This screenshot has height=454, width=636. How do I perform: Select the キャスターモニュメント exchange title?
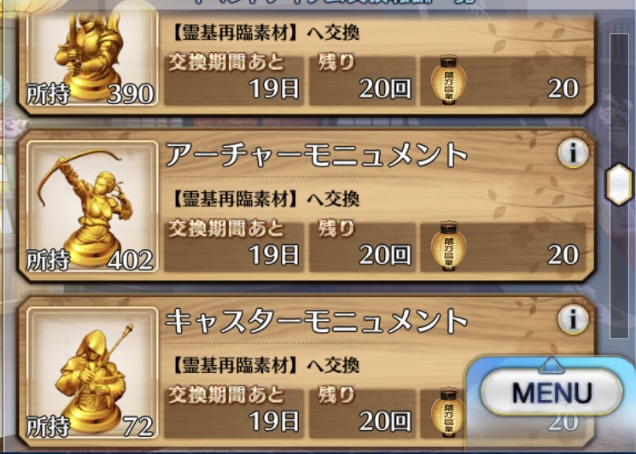click(317, 321)
